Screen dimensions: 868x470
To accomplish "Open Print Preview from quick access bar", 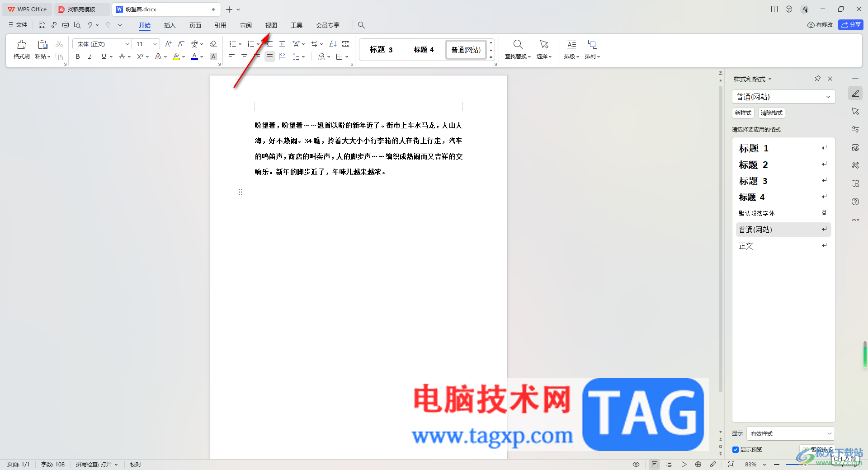I will click(77, 25).
